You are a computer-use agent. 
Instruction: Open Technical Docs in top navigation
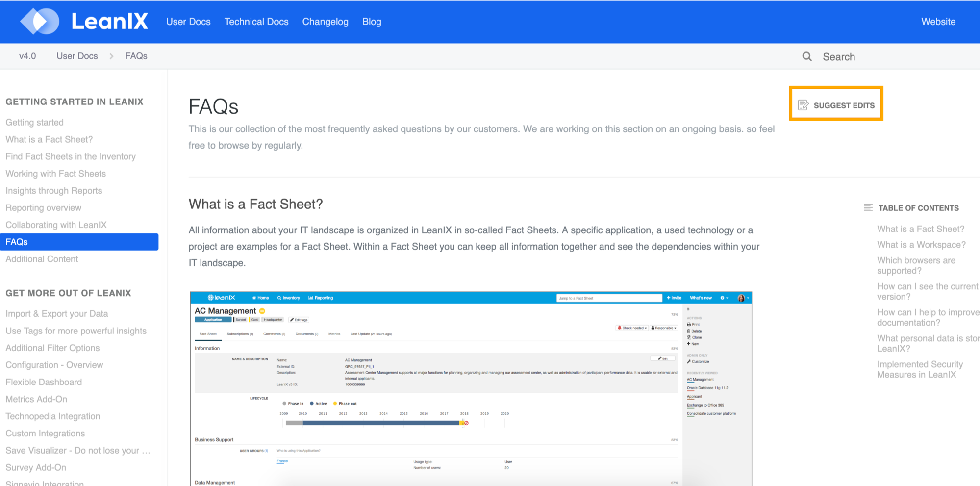[x=256, y=22]
